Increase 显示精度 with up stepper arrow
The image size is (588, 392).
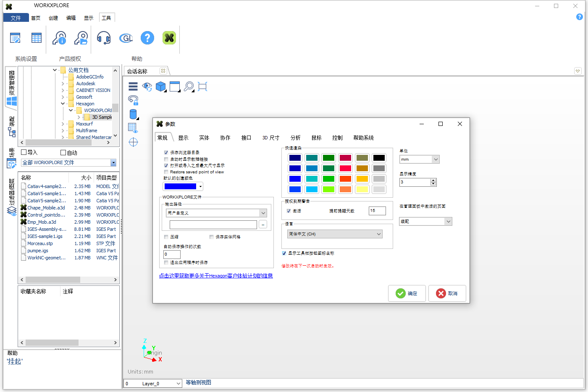pyautogui.click(x=433, y=180)
